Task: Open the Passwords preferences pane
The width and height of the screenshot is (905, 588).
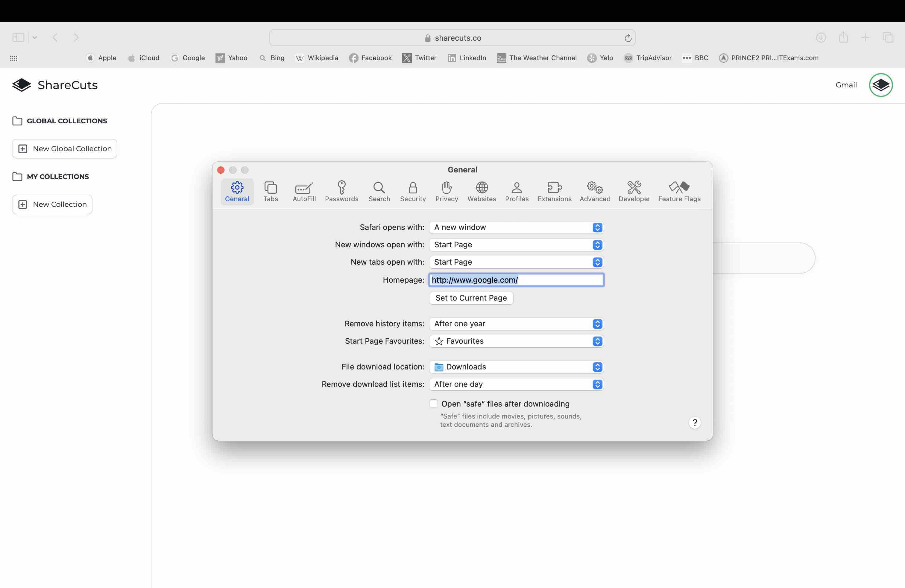Action: pos(341,191)
